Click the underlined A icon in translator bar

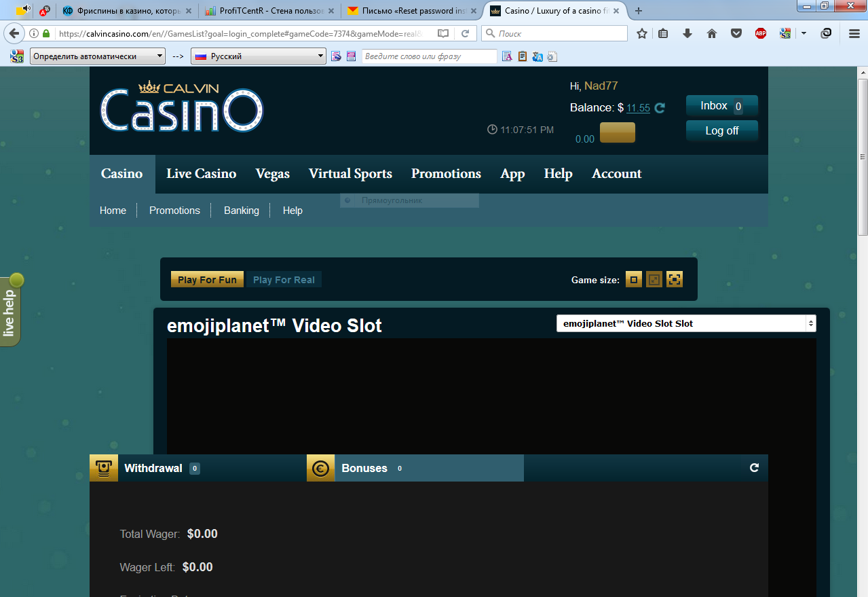(507, 56)
